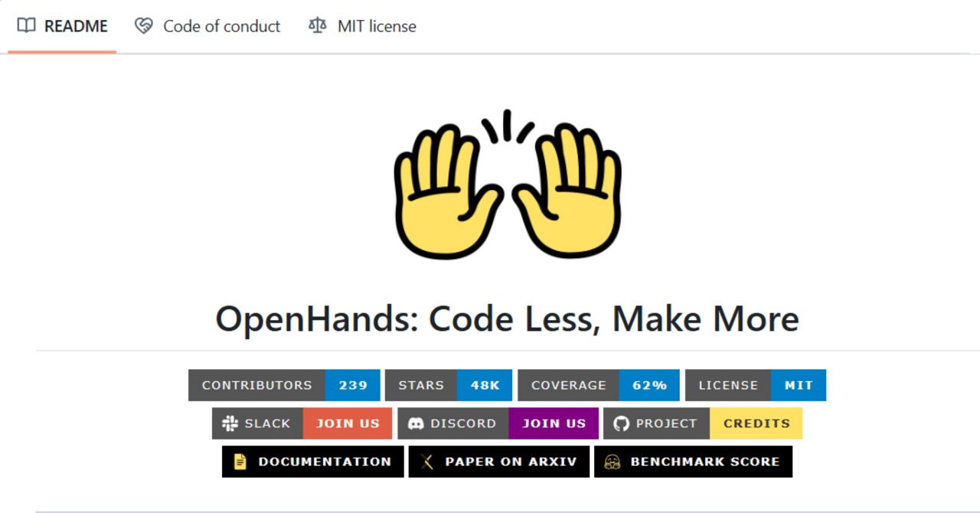
Task: Click the OpenHands: Code Less, Make More heading
Action: coord(507,319)
